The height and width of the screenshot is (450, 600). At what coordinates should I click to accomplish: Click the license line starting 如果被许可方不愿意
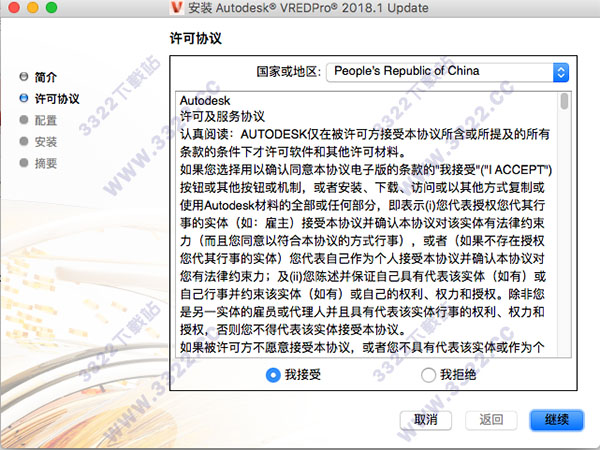362,347
